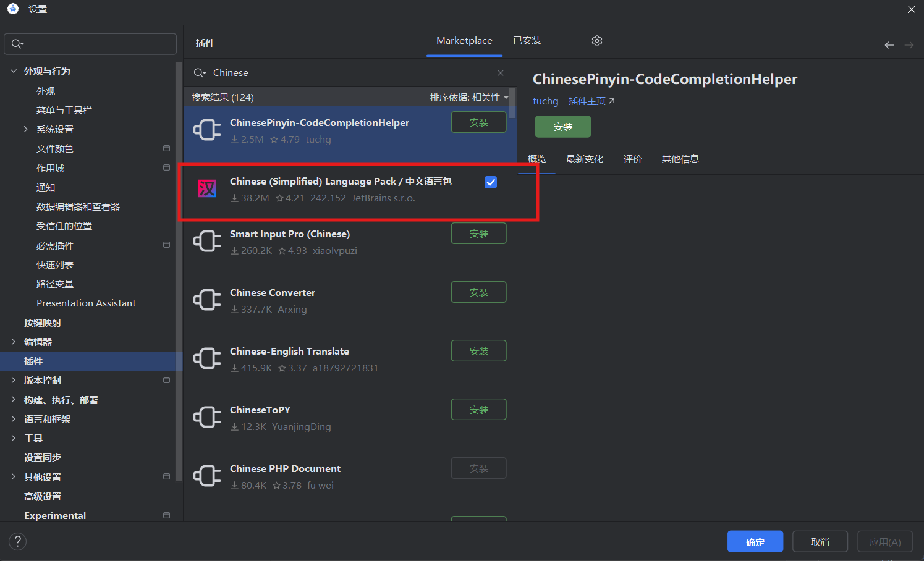
Task: Select 高级设置 in the settings tree
Action: 43,496
